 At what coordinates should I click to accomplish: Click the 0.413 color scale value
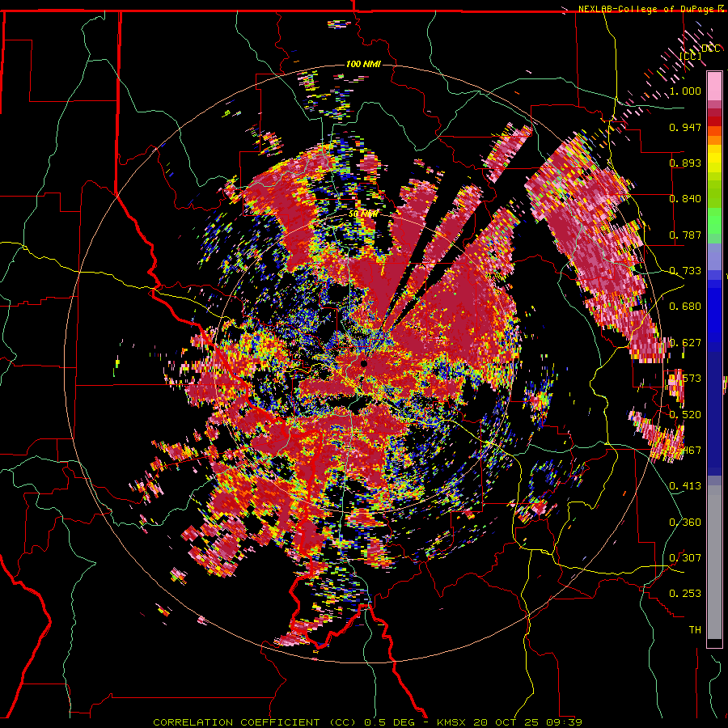click(685, 486)
